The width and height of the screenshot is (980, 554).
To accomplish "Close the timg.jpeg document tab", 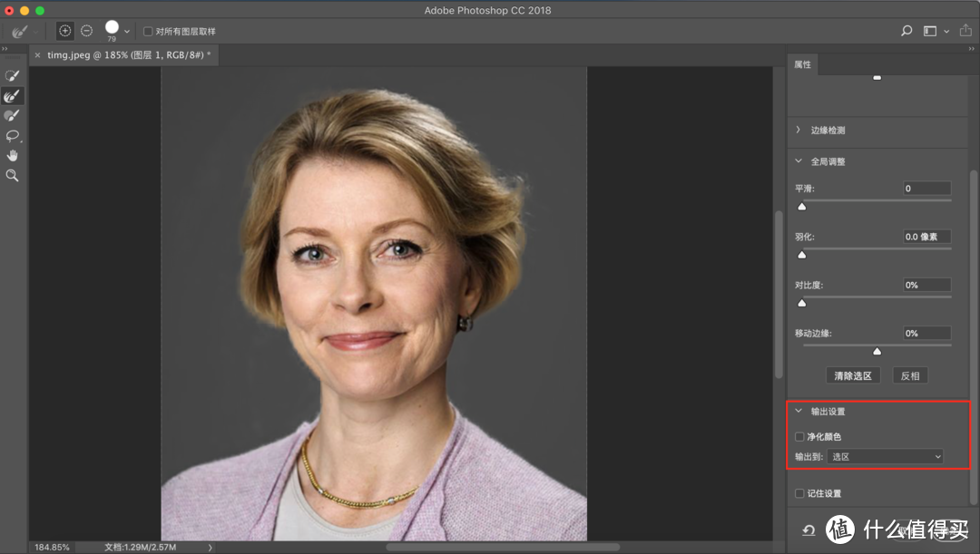I will pyautogui.click(x=37, y=55).
